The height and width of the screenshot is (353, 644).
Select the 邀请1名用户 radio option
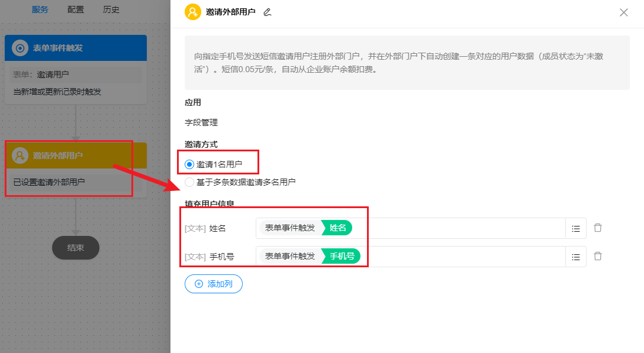(x=189, y=164)
